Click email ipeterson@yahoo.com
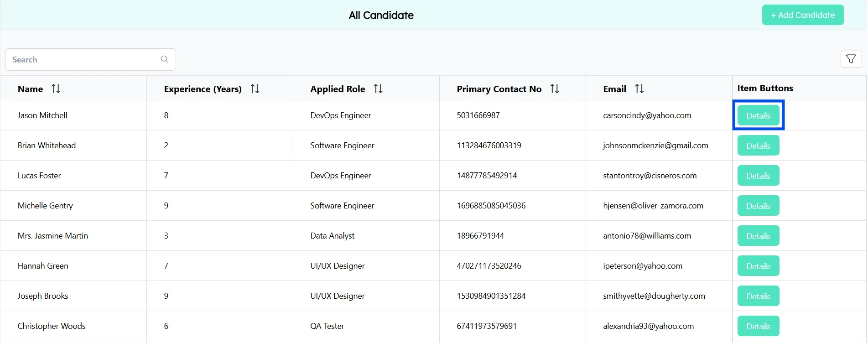This screenshot has width=868, height=343. pyautogui.click(x=643, y=266)
